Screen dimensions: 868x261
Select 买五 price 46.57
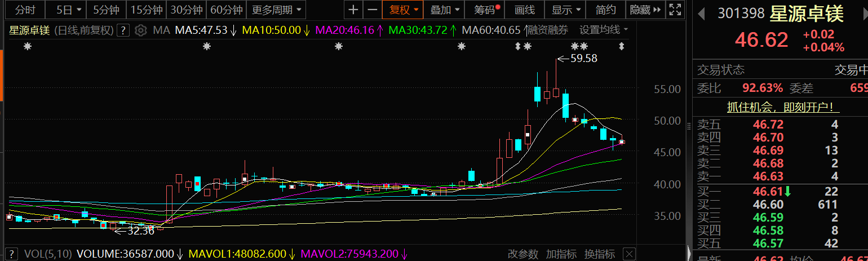[768, 244]
